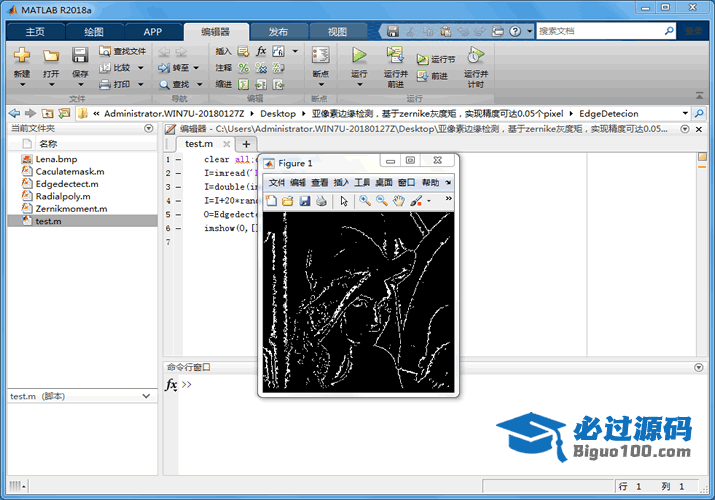Screen dimensions: 715x500
Task: Click Figure 1 new figure icon
Action: pos(271,201)
